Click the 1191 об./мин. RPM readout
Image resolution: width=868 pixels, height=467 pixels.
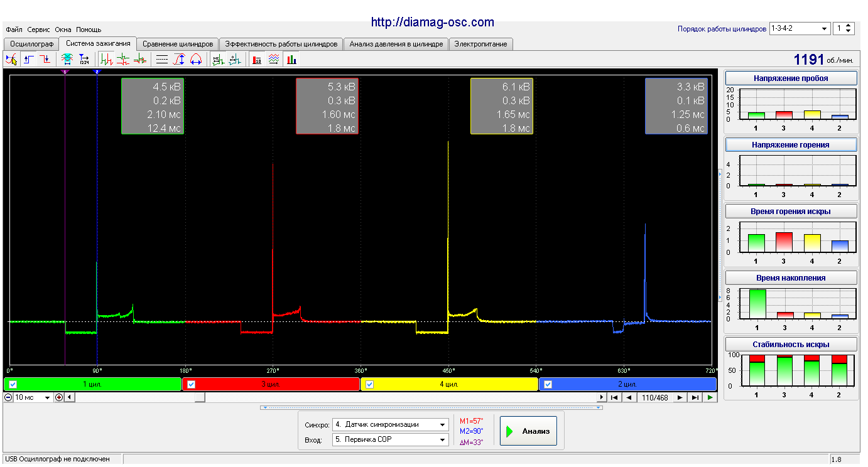823,60
